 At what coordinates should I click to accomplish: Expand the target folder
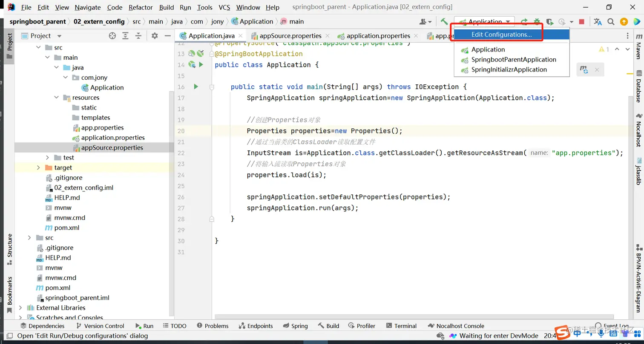pos(39,168)
